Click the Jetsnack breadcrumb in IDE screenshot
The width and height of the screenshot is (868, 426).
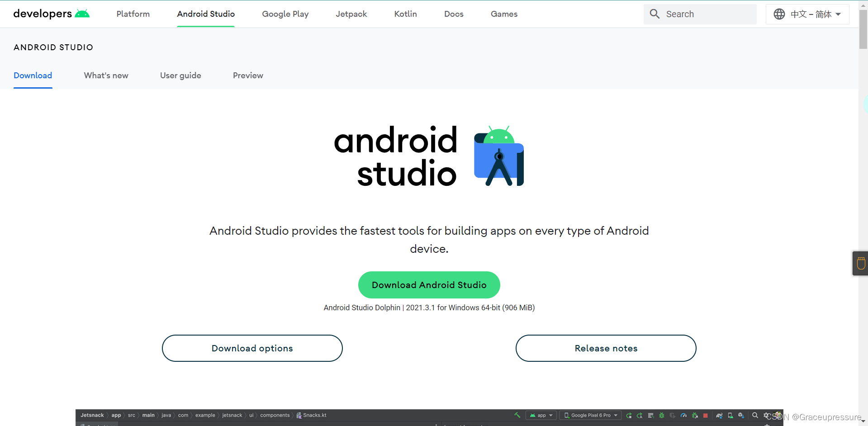92,415
